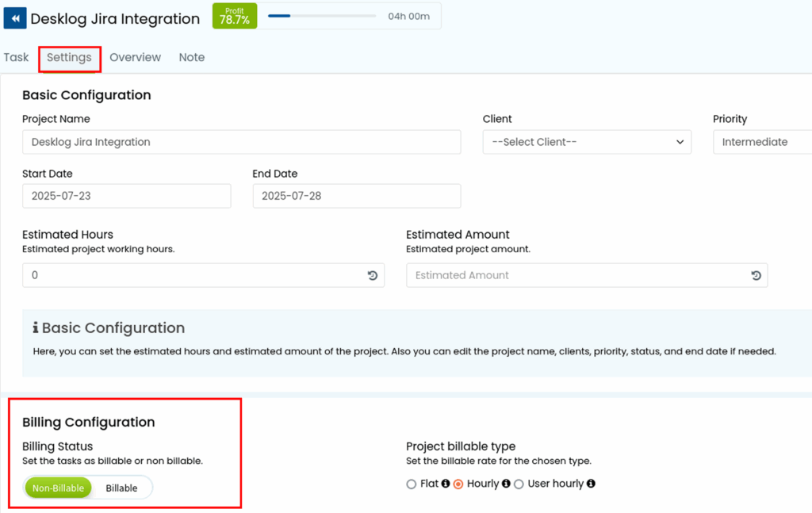Screen dimensions: 812x513
Task: Click info icon next to Hourly option
Action: 506,484
